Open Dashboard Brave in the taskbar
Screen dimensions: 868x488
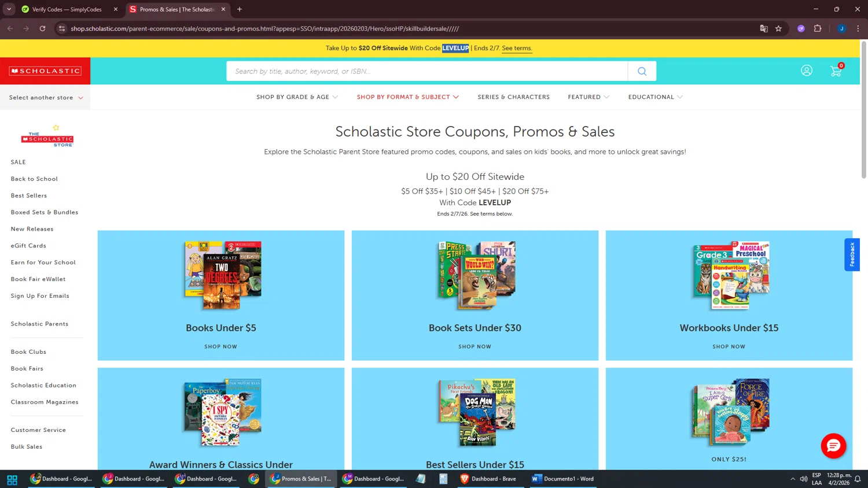[488, 479]
